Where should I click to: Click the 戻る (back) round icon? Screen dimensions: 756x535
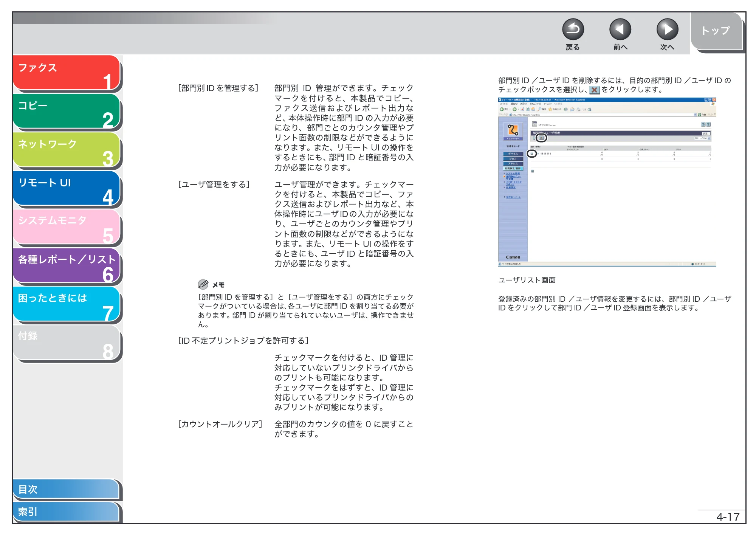(573, 29)
